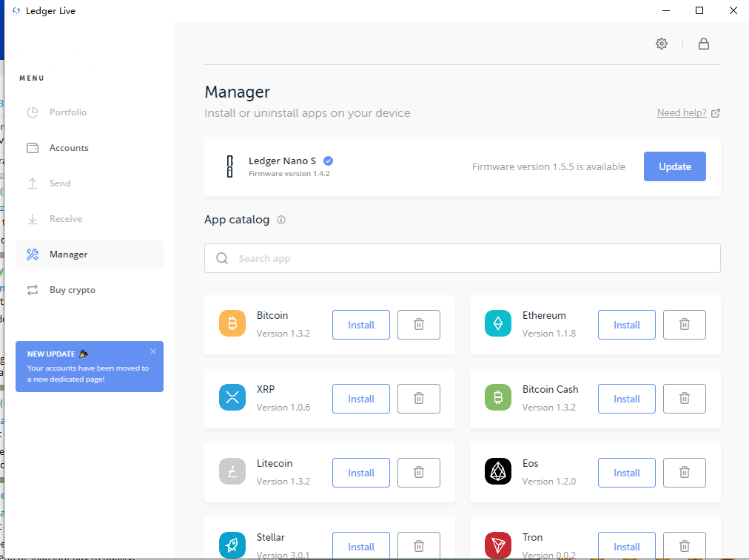Click the Tron app logo icon
Screen dimensions: 749x560
498,545
